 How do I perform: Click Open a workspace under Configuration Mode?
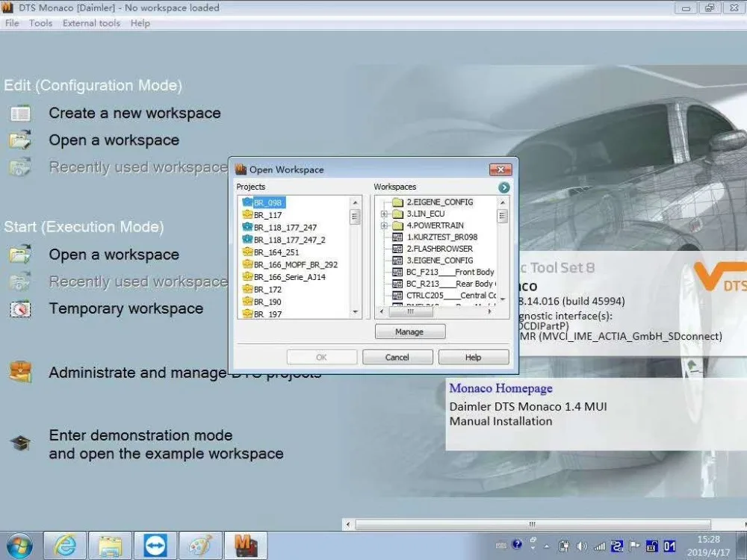pos(114,140)
